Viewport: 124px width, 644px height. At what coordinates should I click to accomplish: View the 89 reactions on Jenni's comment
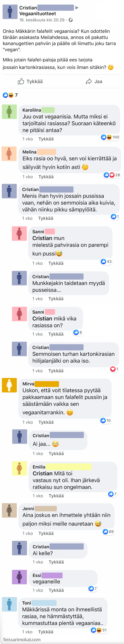[108, 532]
